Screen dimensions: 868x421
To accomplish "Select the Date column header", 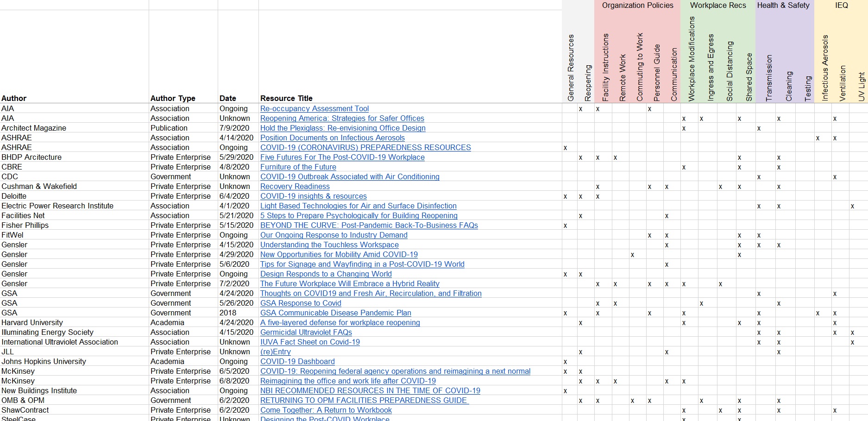I will pyautogui.click(x=227, y=98).
